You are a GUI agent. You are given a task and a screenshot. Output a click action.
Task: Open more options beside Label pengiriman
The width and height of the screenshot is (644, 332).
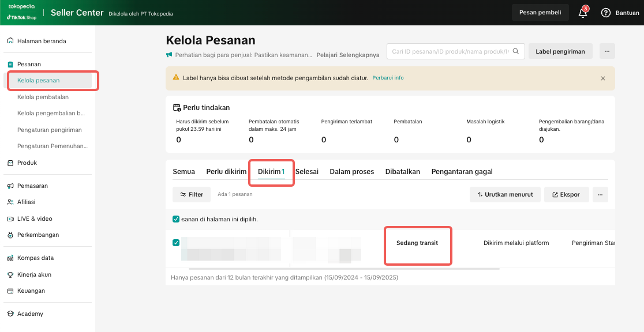607,51
